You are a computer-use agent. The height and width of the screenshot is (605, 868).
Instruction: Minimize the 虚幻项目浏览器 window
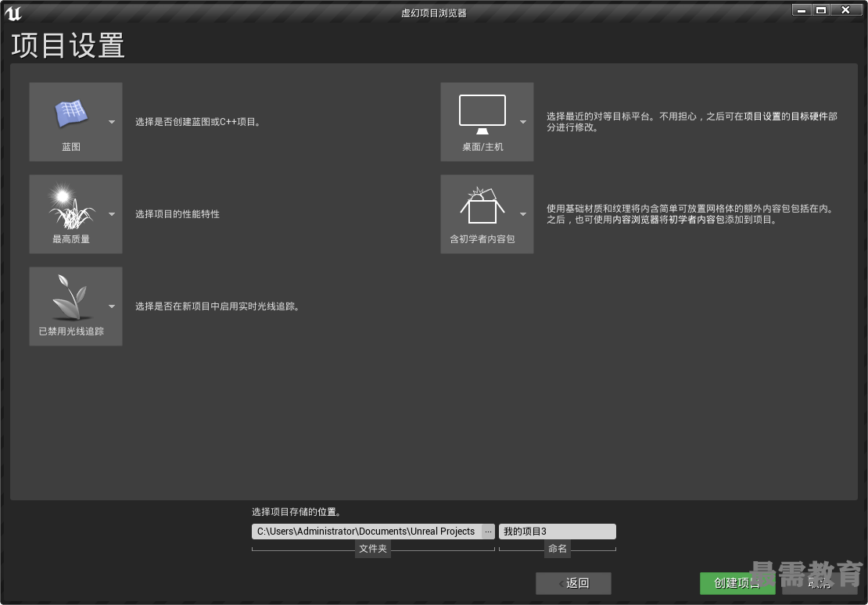click(x=802, y=10)
